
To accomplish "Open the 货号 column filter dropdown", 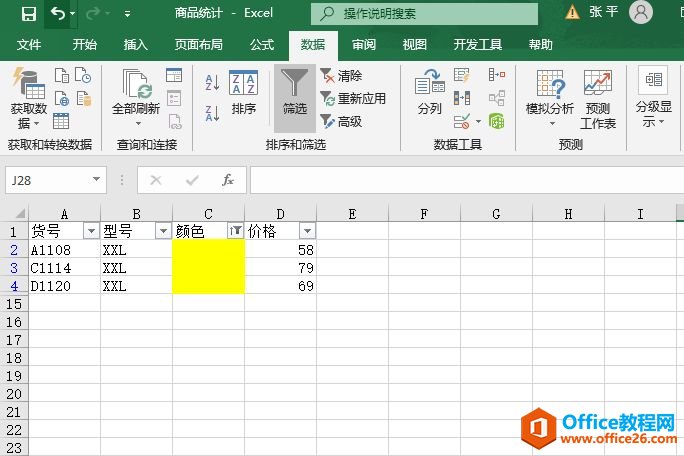I will 92,231.
